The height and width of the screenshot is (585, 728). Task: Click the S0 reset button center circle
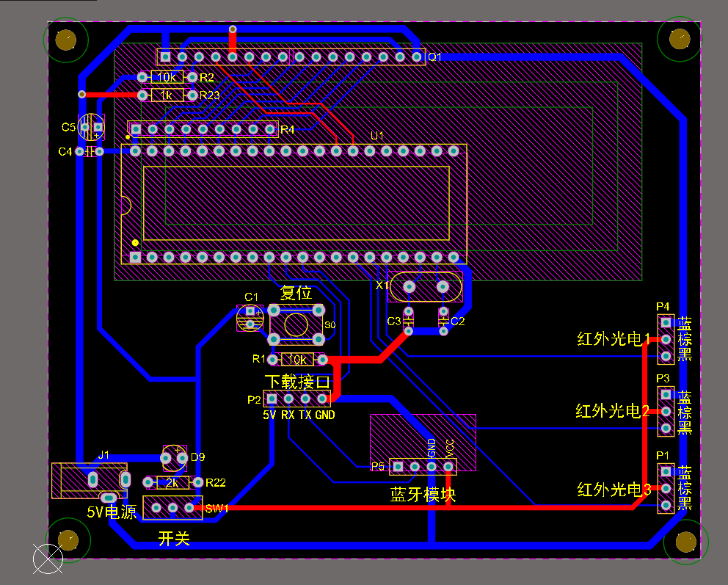(296, 324)
